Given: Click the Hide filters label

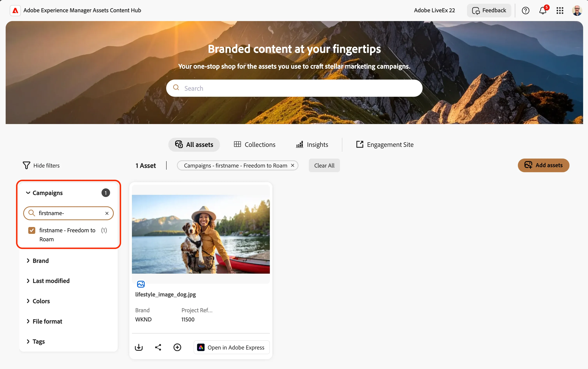Looking at the screenshot, I should click(46, 165).
